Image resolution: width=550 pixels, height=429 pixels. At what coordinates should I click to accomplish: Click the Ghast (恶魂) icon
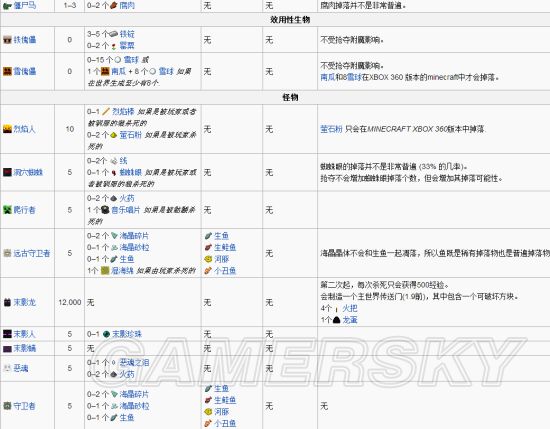click(x=7, y=368)
